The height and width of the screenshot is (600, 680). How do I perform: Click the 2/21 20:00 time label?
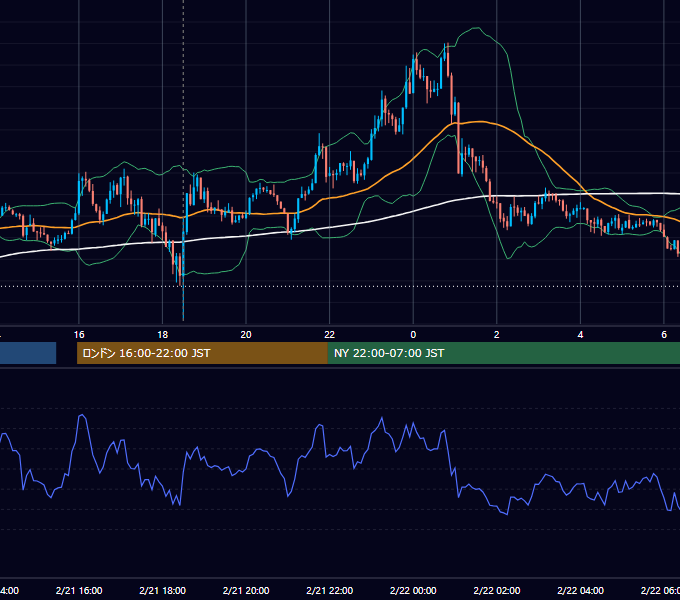[246, 590]
